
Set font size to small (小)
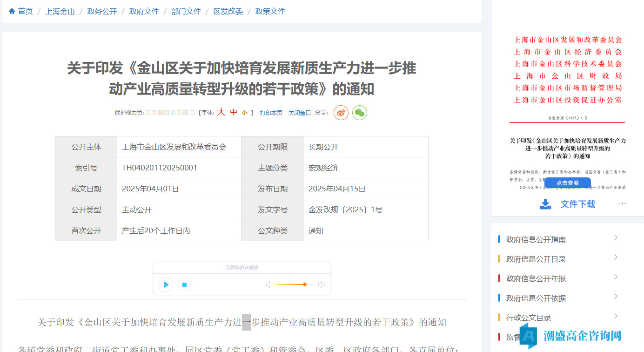pyautogui.click(x=245, y=113)
